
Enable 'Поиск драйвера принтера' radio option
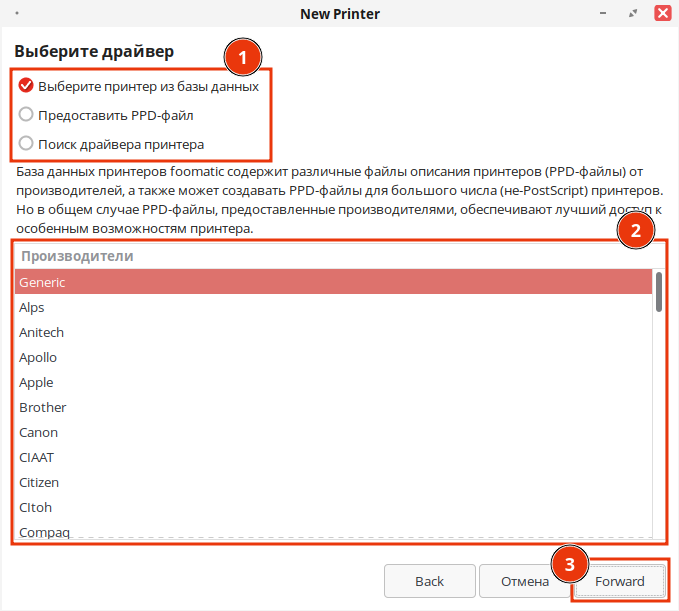pyautogui.click(x=26, y=143)
